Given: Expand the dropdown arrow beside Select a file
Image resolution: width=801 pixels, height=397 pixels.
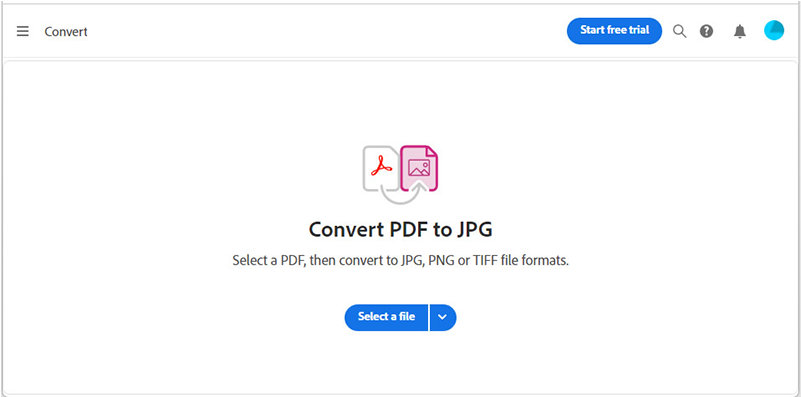Looking at the screenshot, I should pyautogui.click(x=443, y=317).
